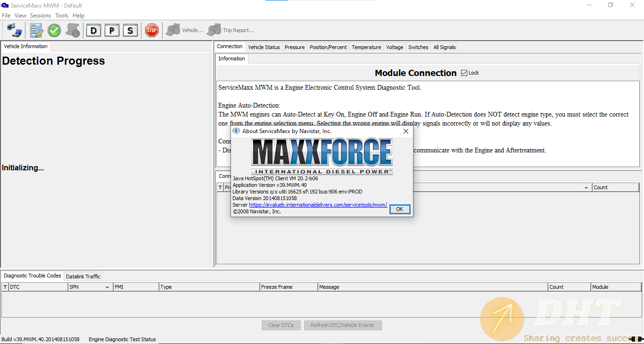Sort by the Type column header

point(209,287)
